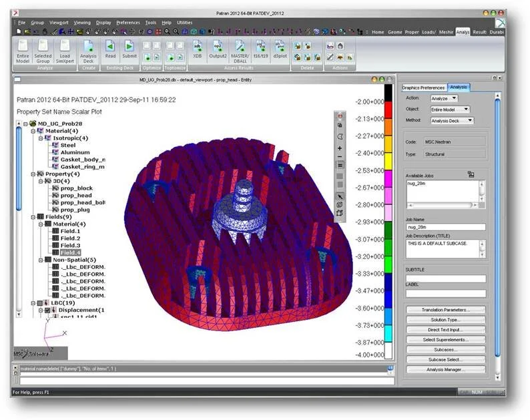Switch to the Result ribbon tab
The height and width of the screenshot is (420, 530).
coord(479,32)
